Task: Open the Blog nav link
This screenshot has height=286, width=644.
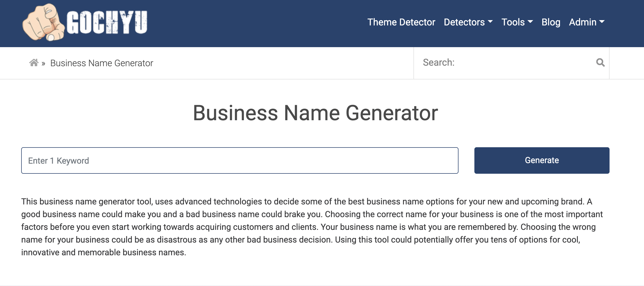Action: pos(551,22)
